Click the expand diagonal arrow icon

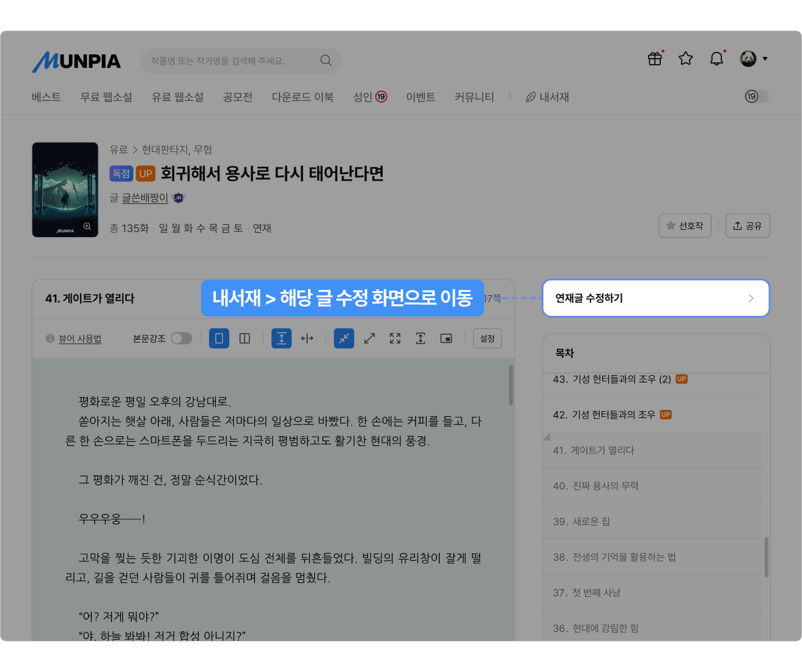[369, 338]
